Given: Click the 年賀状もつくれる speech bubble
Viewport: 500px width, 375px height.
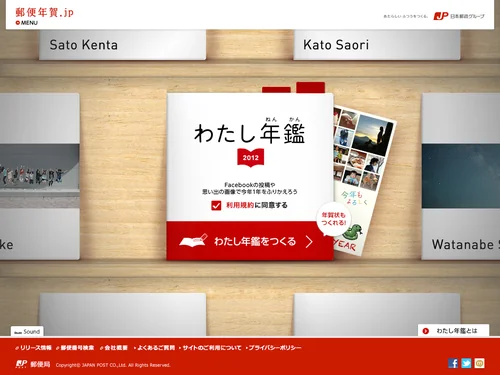Looking at the screenshot, I should click(334, 219).
